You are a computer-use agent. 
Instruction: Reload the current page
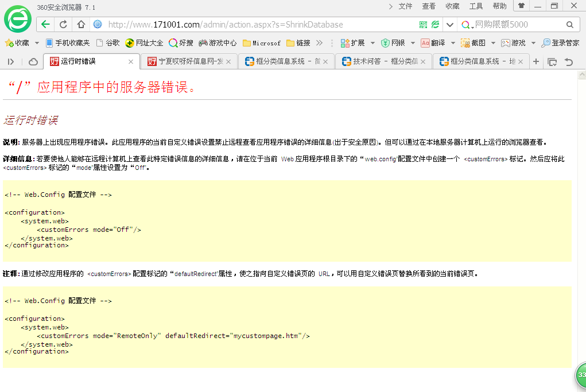(x=63, y=25)
